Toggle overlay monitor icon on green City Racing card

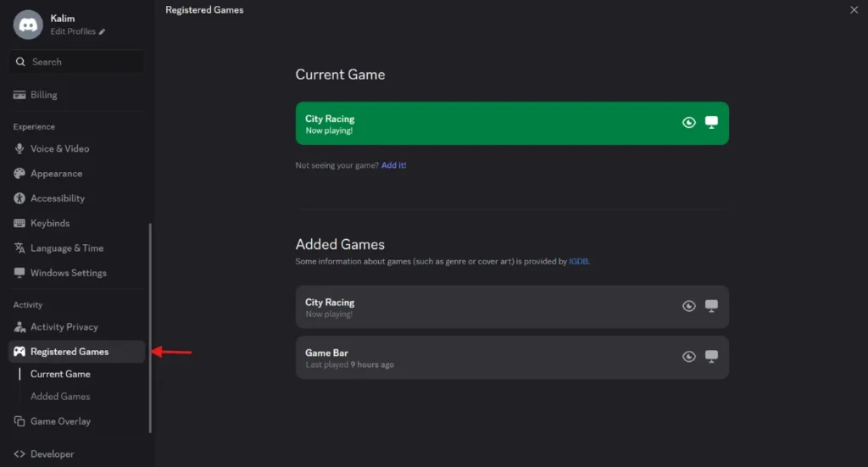tap(711, 122)
